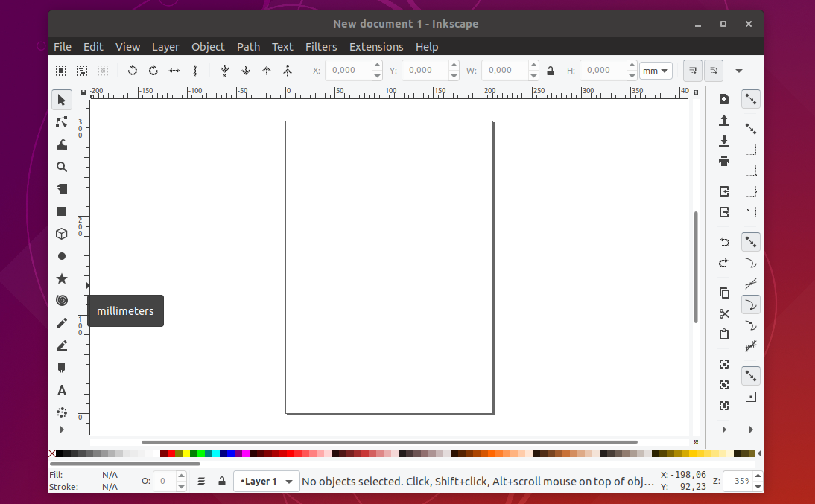Click the Export icon
The width and height of the screenshot is (815, 504).
724,212
